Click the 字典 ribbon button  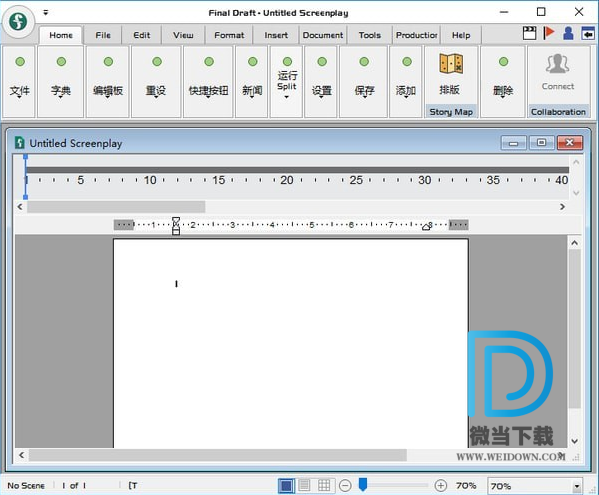point(61,82)
